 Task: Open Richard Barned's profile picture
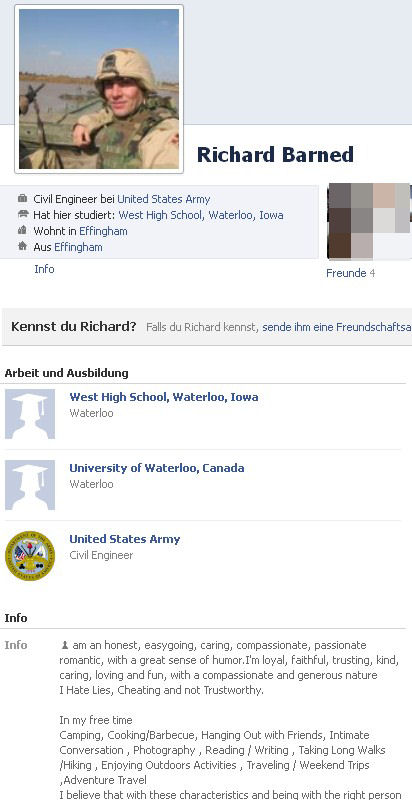[99, 89]
